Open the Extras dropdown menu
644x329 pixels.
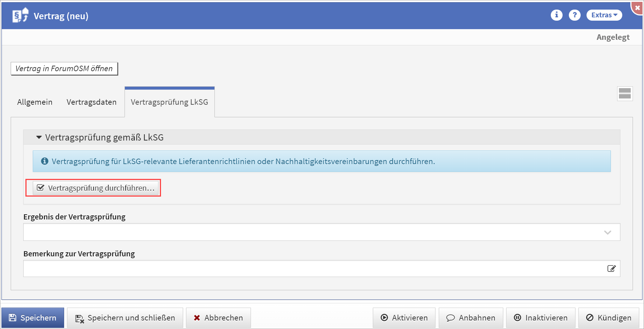[x=604, y=15]
